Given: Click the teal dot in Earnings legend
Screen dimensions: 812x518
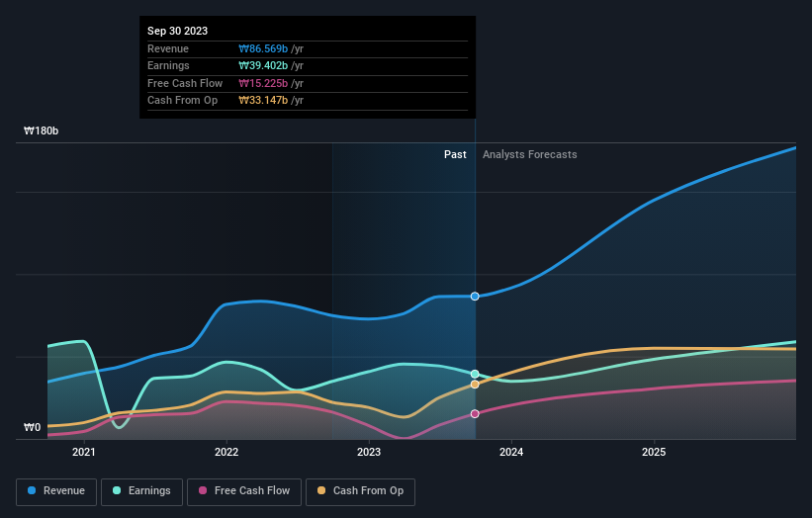Looking at the screenshot, I should [117, 490].
